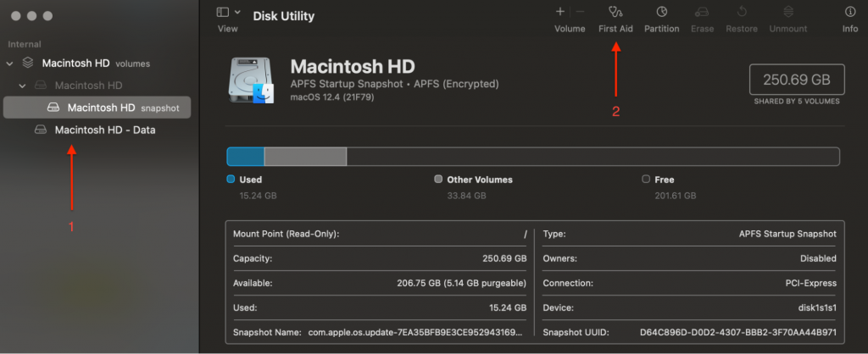
Task: Click the Erase toolbar icon
Action: [702, 12]
